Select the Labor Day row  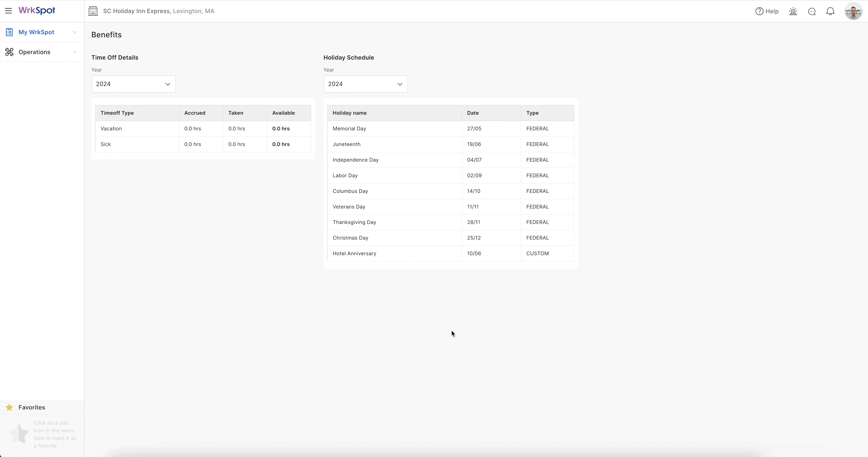pos(451,176)
